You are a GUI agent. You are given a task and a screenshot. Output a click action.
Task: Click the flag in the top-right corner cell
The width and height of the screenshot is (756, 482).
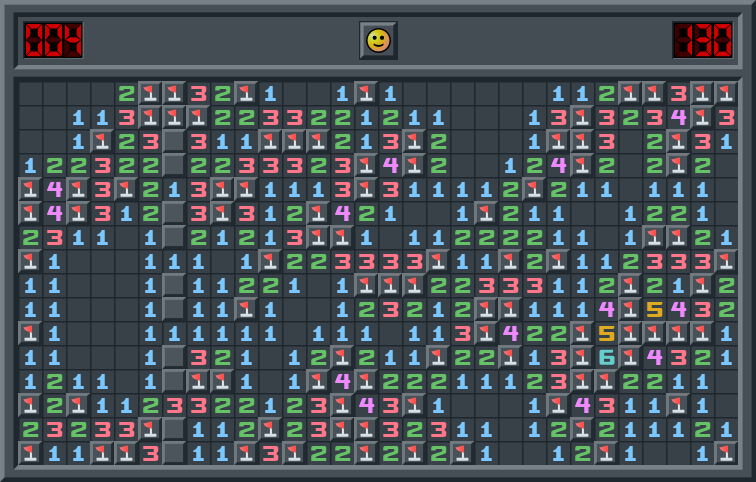click(x=726, y=93)
